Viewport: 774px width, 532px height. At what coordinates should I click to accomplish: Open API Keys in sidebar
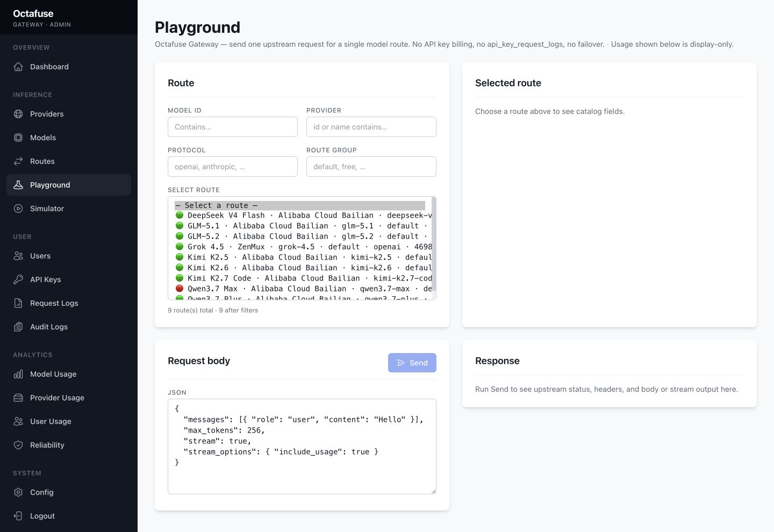(69, 279)
